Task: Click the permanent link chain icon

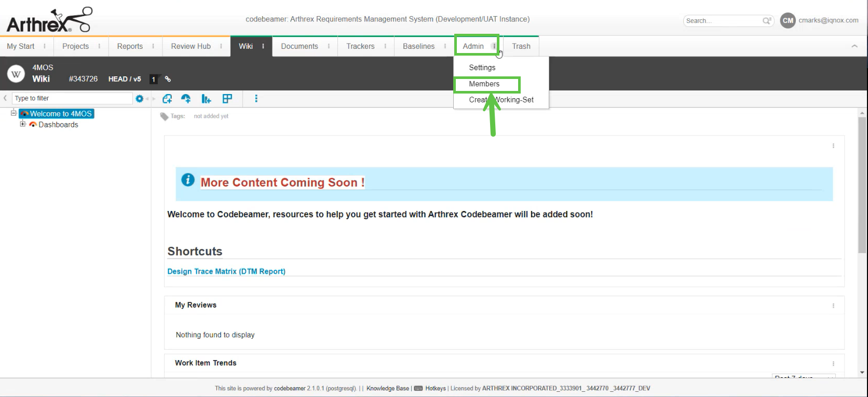Action: [168, 80]
